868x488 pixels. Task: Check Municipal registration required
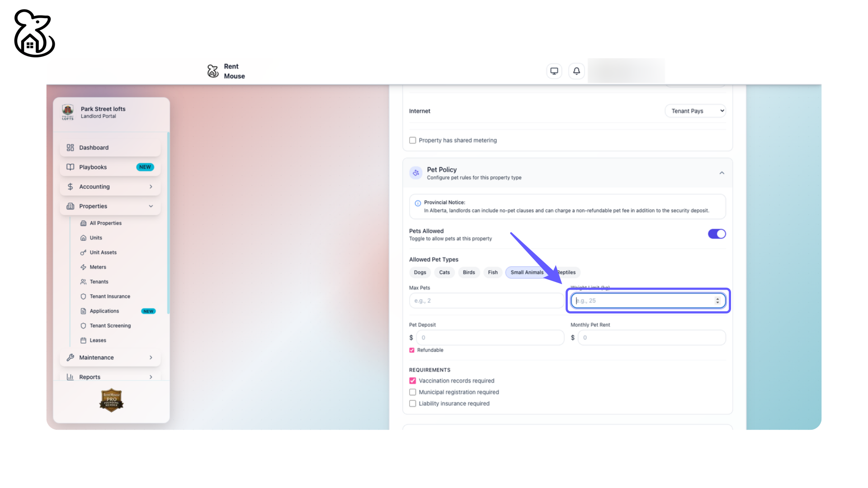(x=413, y=392)
